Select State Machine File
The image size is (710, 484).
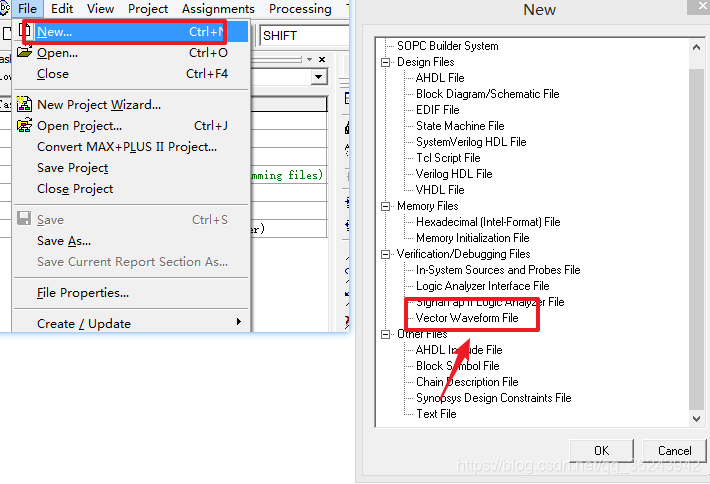[460, 126]
